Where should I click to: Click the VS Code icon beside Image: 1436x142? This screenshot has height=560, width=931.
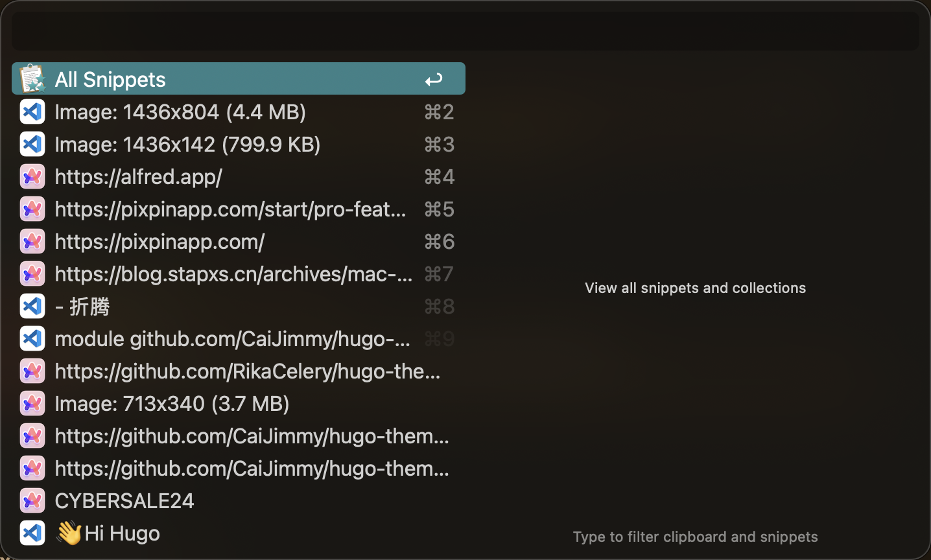[32, 145]
